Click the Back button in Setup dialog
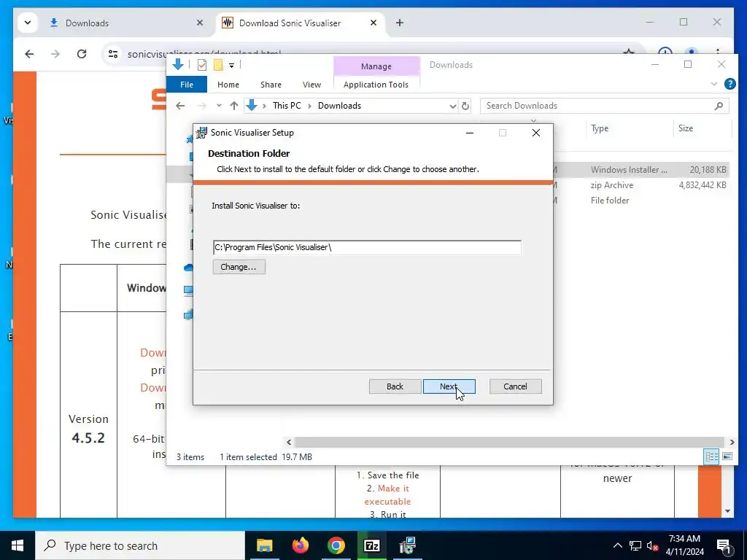 pos(395,386)
